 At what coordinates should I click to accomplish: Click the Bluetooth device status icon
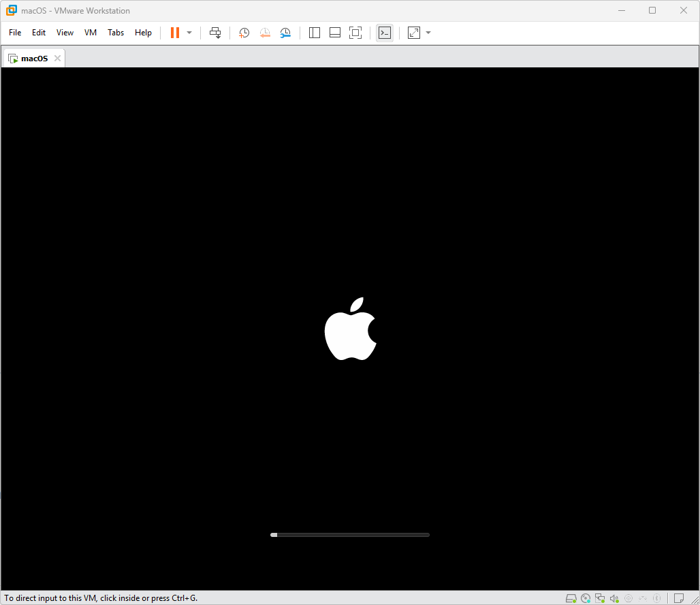point(656,598)
